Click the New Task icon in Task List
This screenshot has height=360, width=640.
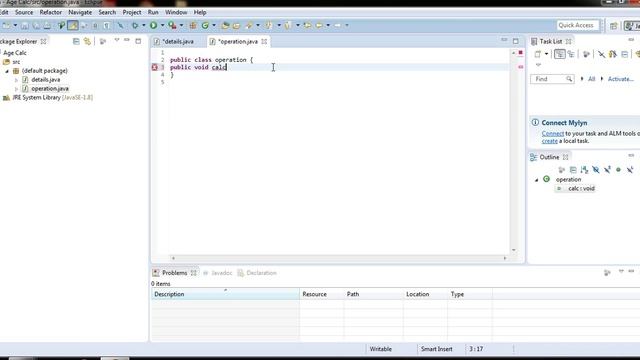(x=538, y=54)
